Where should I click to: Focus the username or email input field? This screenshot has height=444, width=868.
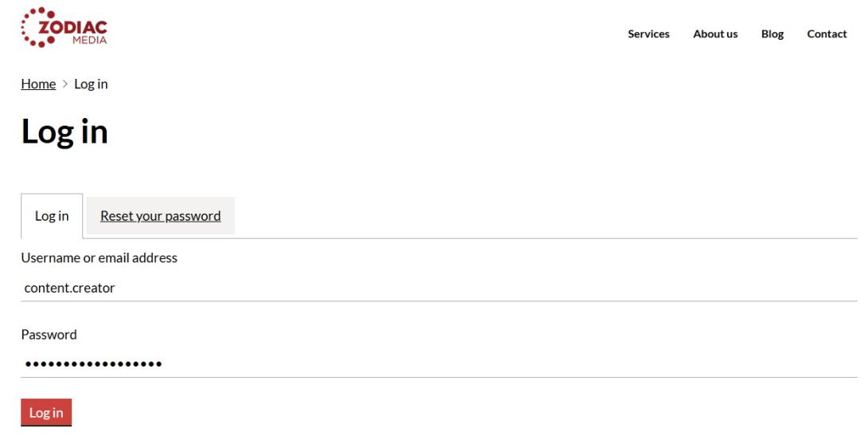438,288
